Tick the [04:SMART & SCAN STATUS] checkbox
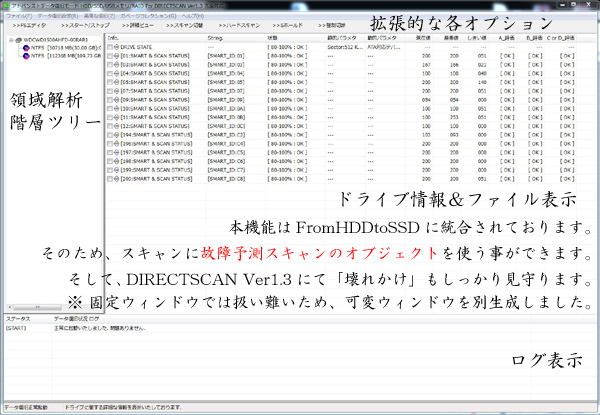600x415 pixels. point(110,73)
